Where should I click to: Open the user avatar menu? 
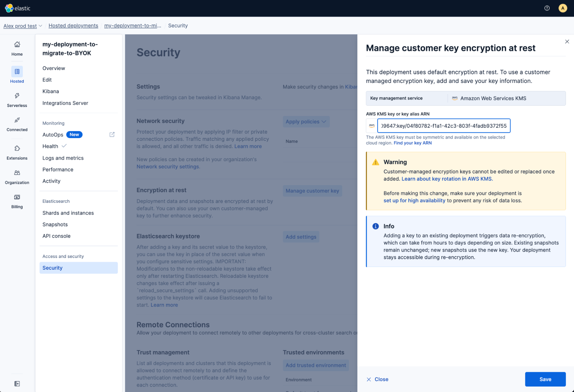click(563, 8)
